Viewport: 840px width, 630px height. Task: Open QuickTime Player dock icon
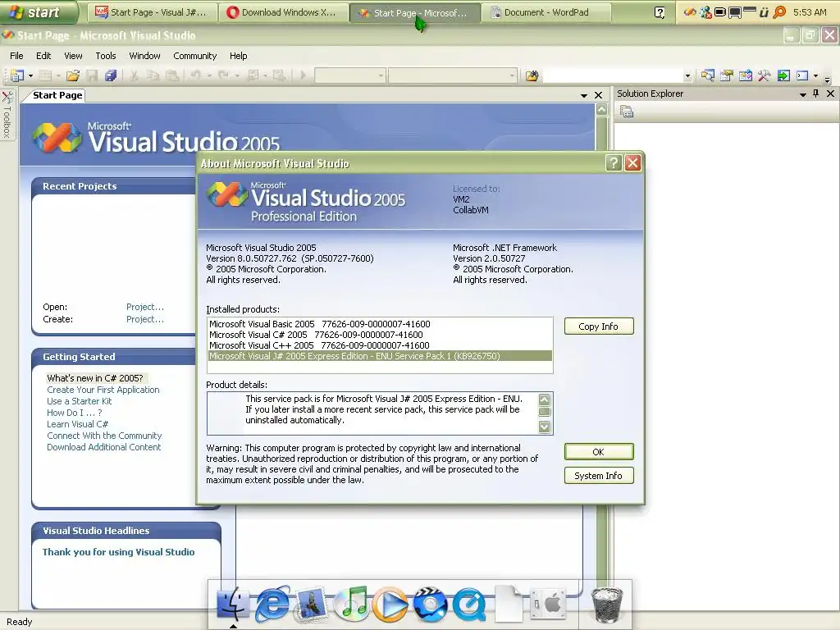click(x=469, y=604)
